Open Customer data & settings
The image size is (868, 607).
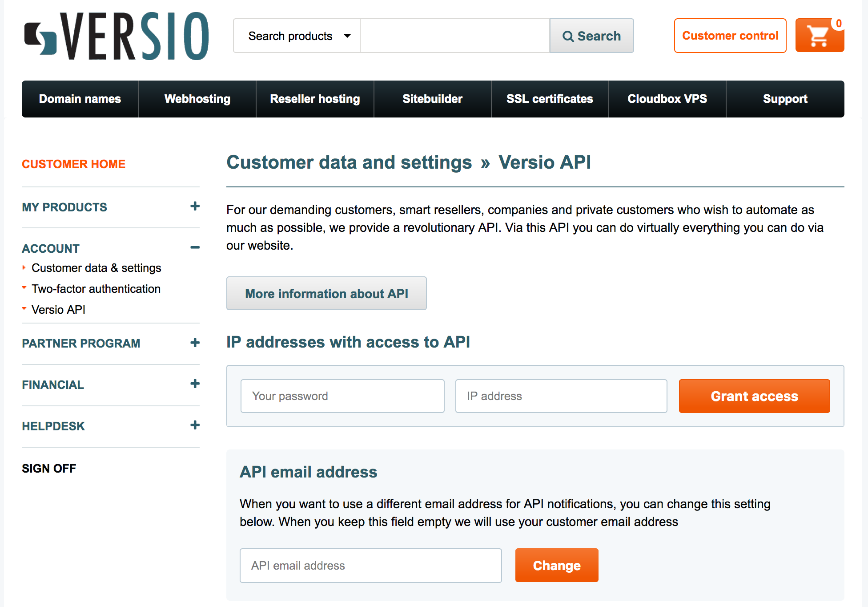[96, 268]
